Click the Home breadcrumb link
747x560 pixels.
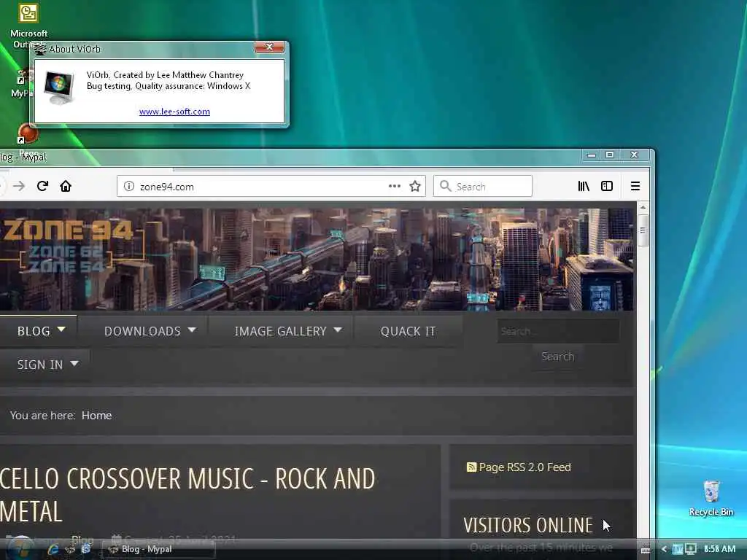pos(97,415)
